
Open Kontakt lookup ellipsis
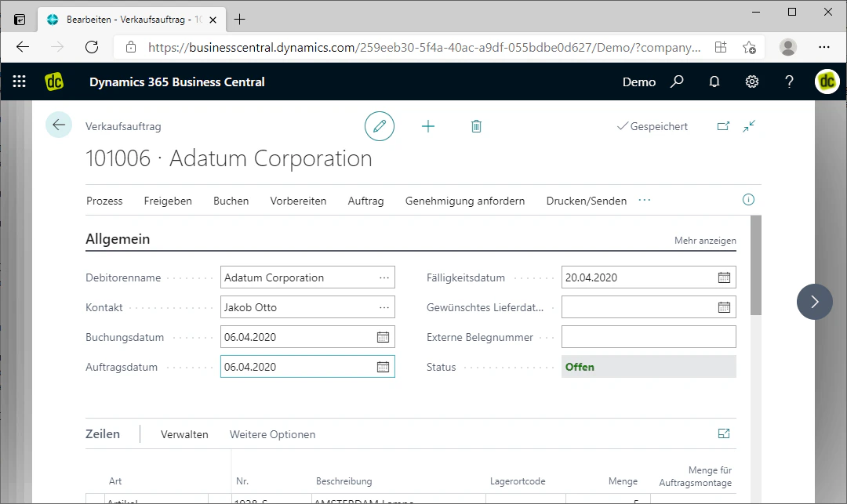click(384, 307)
